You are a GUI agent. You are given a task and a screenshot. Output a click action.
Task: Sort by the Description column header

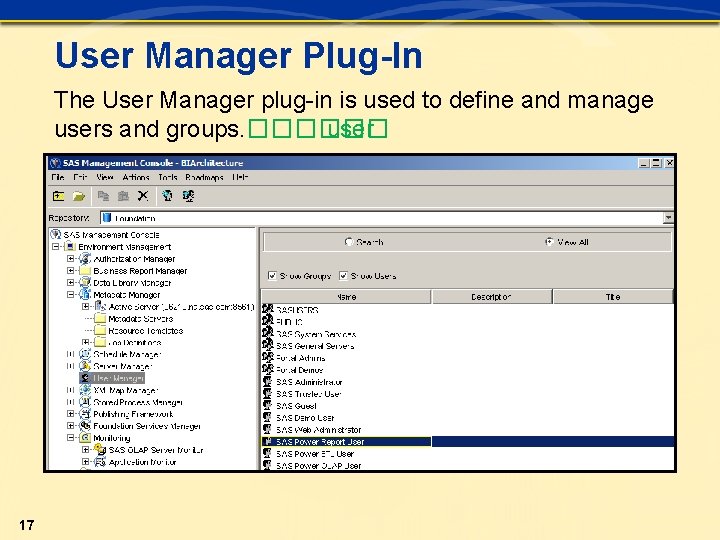pos(491,297)
